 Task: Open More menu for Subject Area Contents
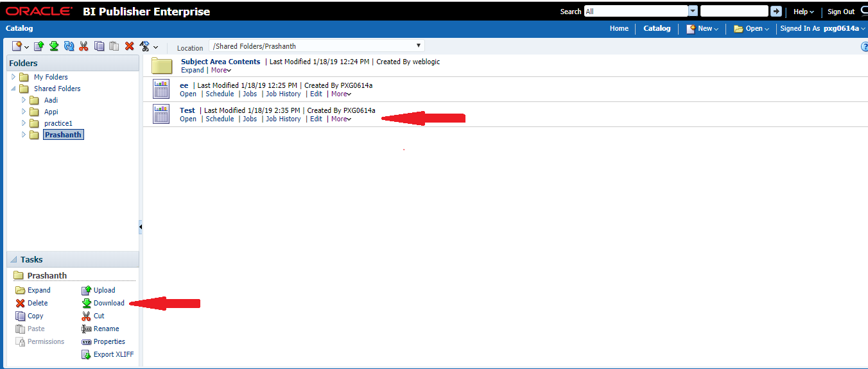221,70
